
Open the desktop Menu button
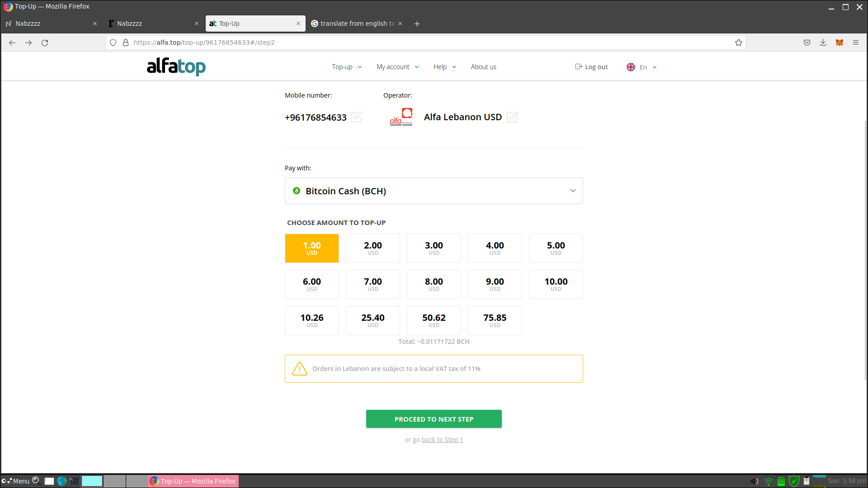15,481
